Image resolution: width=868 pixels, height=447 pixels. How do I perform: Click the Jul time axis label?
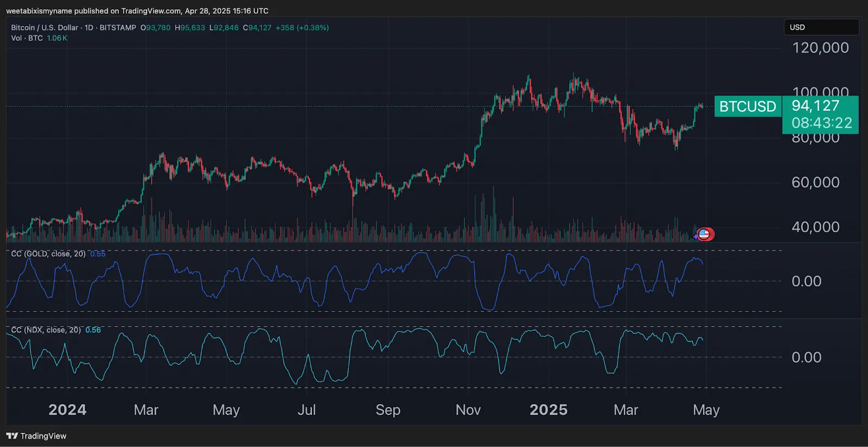(307, 410)
